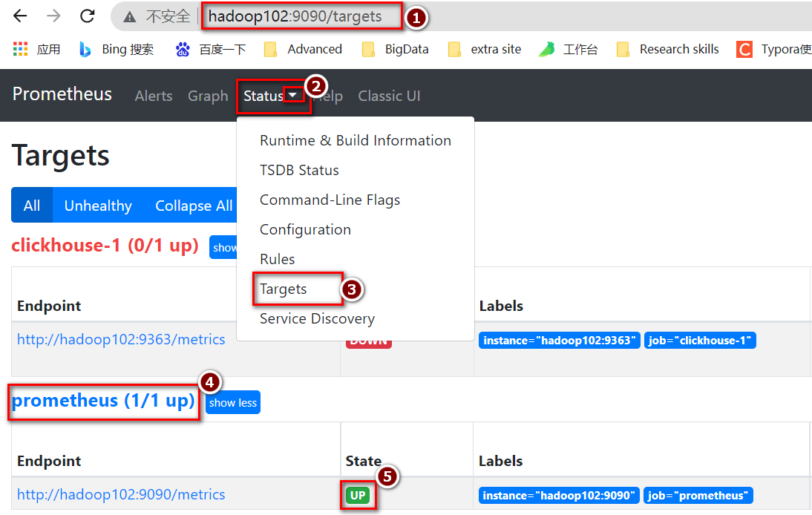Click the instance="hadoop102:9363" label badge
The image size is (812, 515).
[x=560, y=340]
